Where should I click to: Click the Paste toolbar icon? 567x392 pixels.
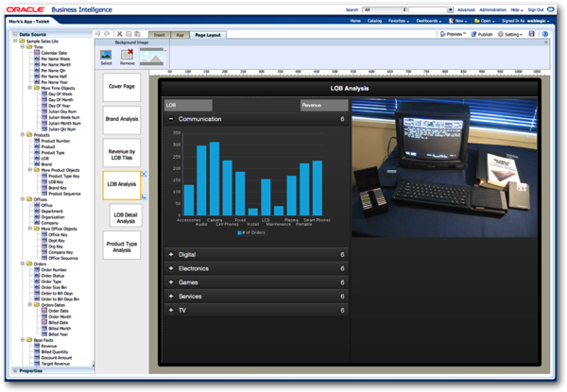(x=137, y=34)
